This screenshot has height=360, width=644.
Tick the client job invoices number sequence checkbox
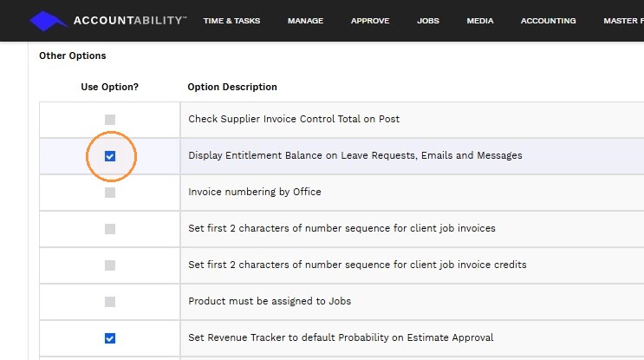tap(110, 229)
